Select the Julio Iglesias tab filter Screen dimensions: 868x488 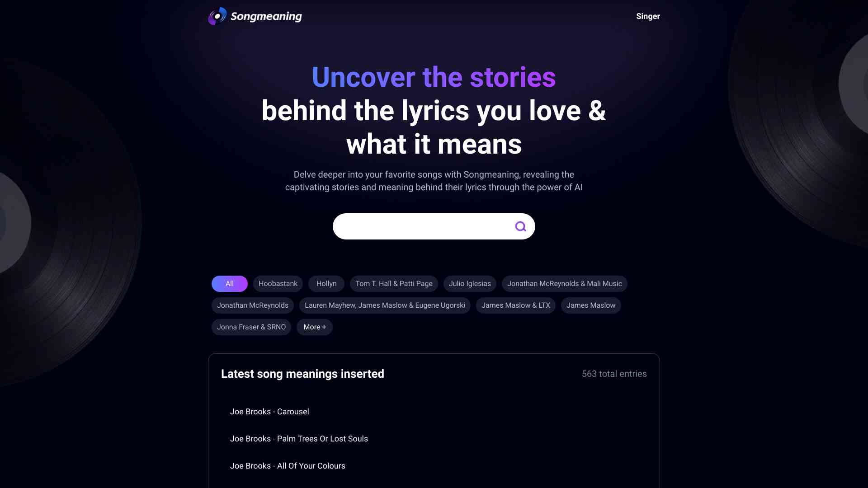click(470, 284)
